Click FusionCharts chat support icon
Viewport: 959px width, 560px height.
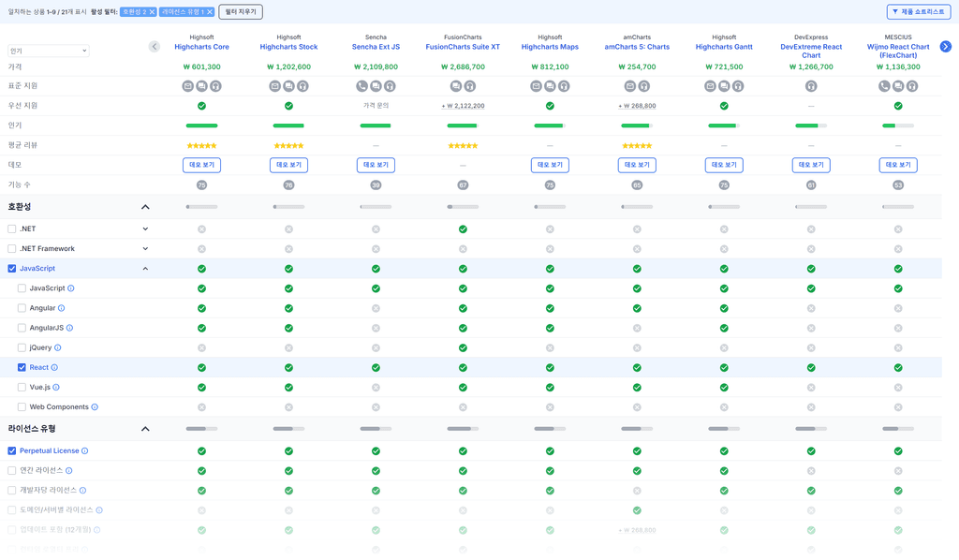[456, 86]
